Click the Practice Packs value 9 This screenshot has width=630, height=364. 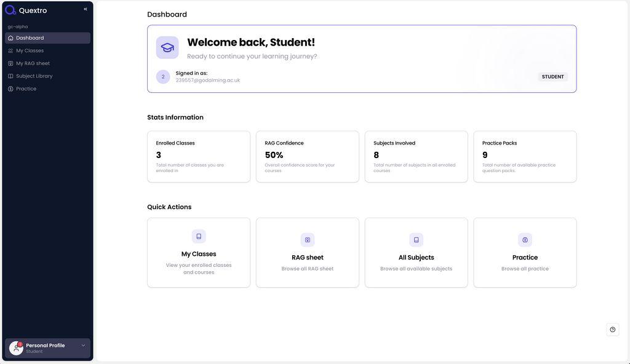tap(485, 155)
